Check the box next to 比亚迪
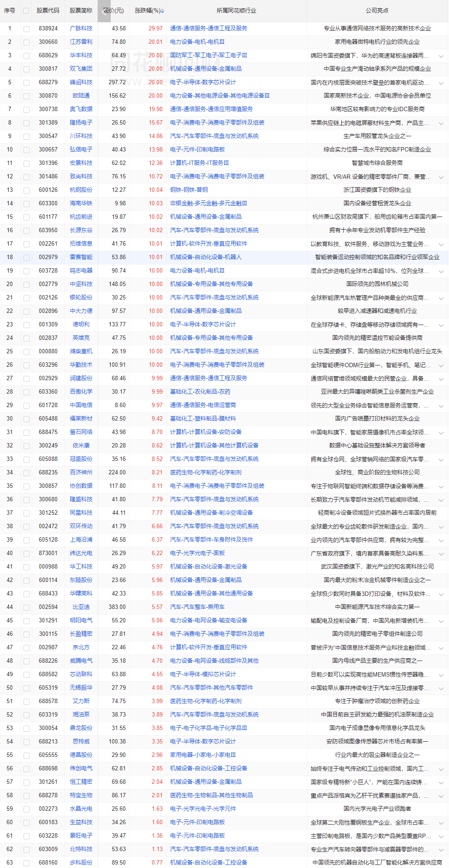This screenshot has height=868, width=449. pos(26,607)
